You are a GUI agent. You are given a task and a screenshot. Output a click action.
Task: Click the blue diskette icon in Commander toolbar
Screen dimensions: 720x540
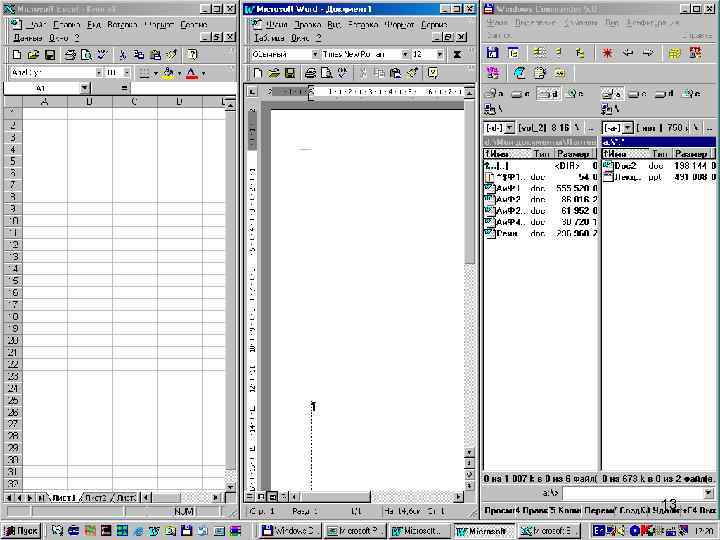pyautogui.click(x=493, y=53)
